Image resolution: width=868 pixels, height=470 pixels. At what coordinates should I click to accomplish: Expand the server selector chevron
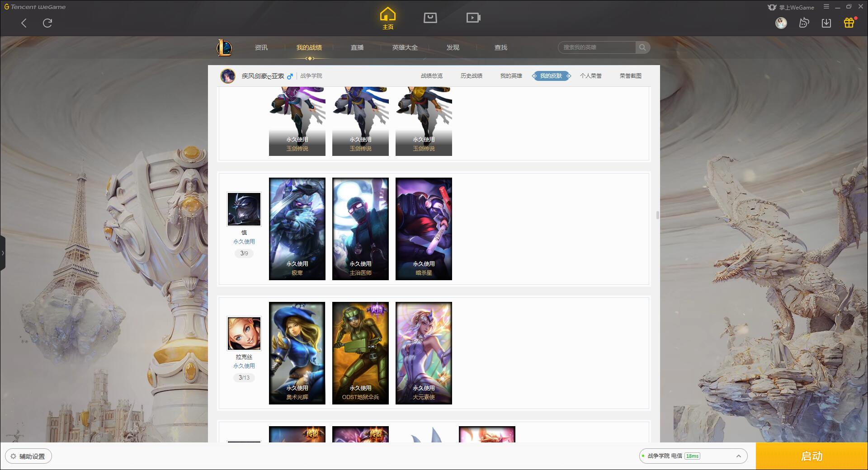pyautogui.click(x=739, y=456)
